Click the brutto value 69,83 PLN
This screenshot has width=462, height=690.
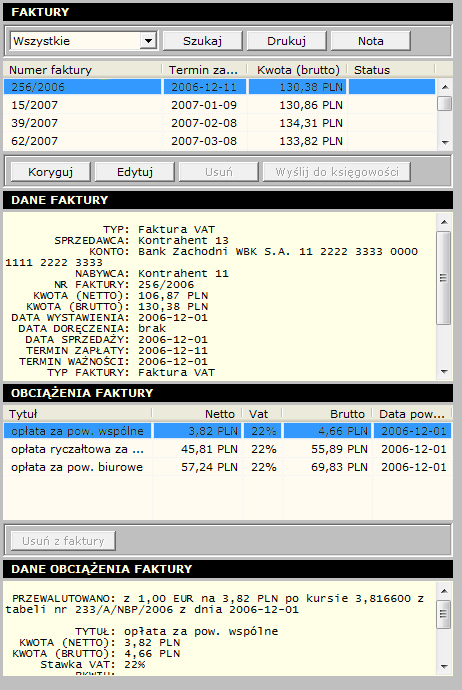[339, 467]
